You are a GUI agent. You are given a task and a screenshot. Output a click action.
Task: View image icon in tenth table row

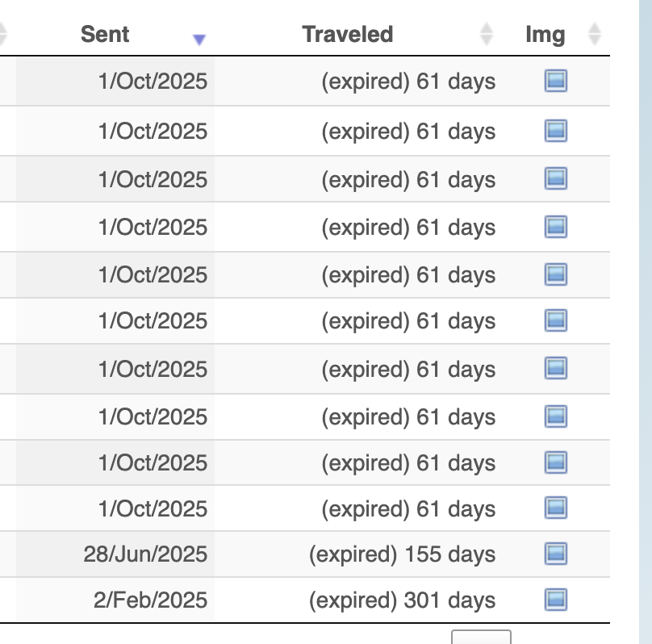(556, 508)
